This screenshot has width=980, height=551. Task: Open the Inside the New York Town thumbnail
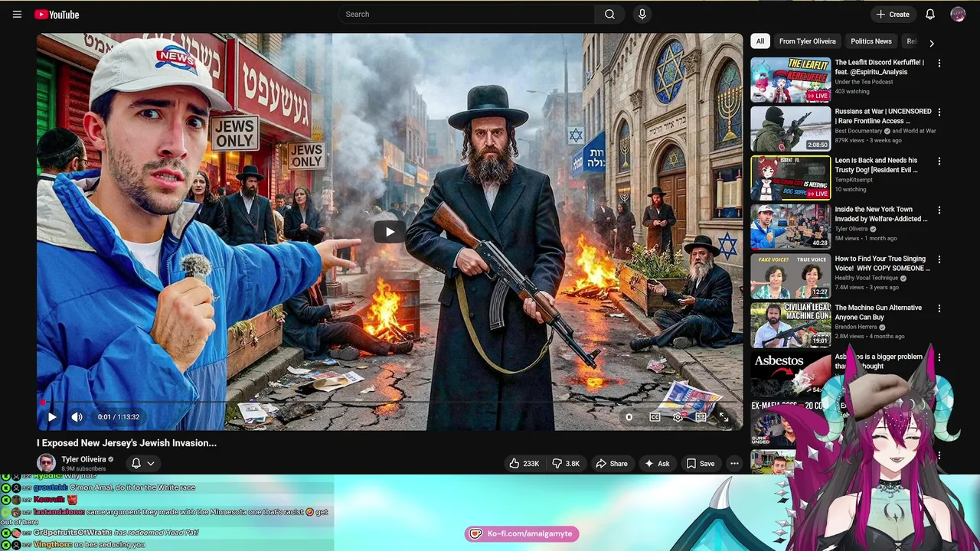point(790,227)
